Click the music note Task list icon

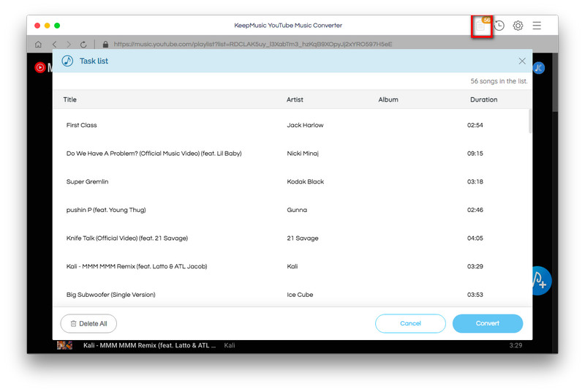tap(67, 61)
